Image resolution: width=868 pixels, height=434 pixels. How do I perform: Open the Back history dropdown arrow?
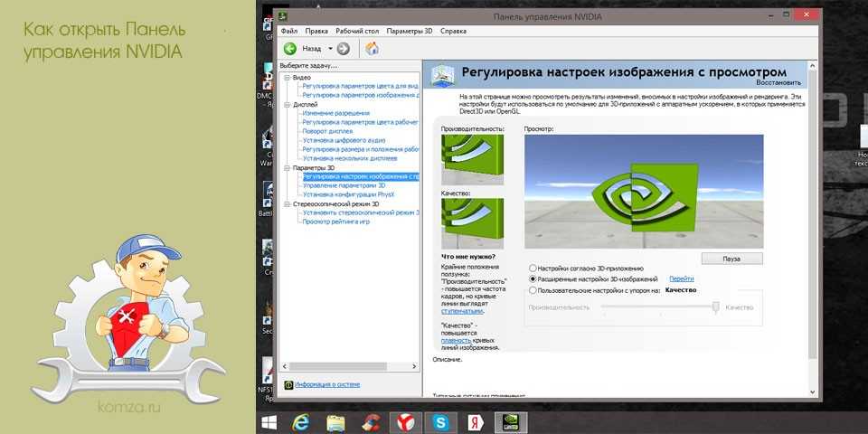[331, 49]
